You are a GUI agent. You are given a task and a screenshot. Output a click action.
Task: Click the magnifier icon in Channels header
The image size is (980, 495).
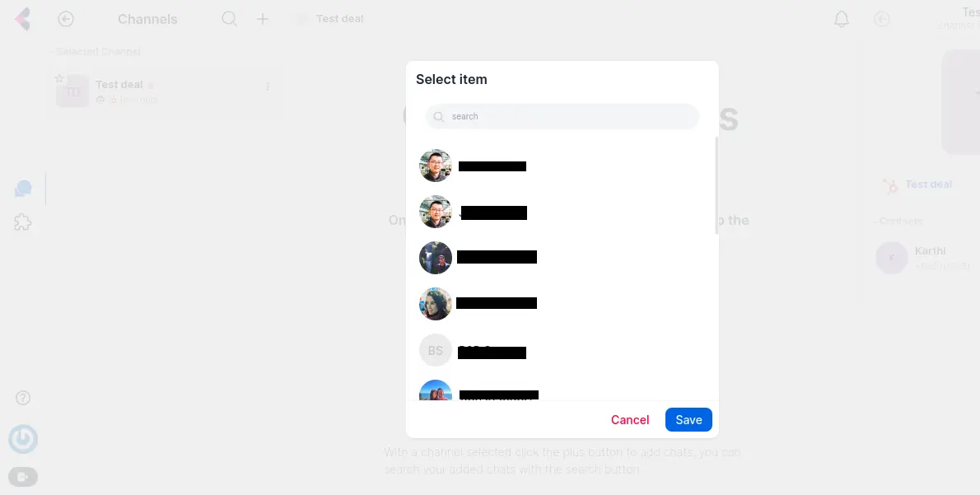[230, 19]
